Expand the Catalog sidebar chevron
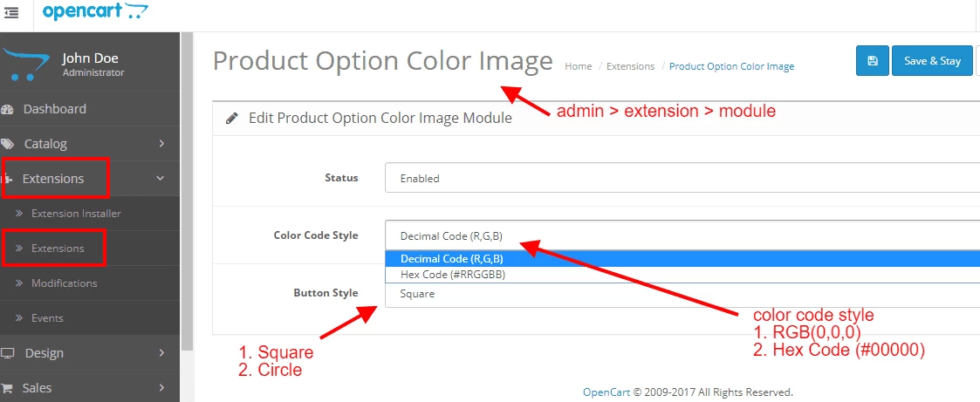Screen dimensions: 980x402 tap(161, 144)
